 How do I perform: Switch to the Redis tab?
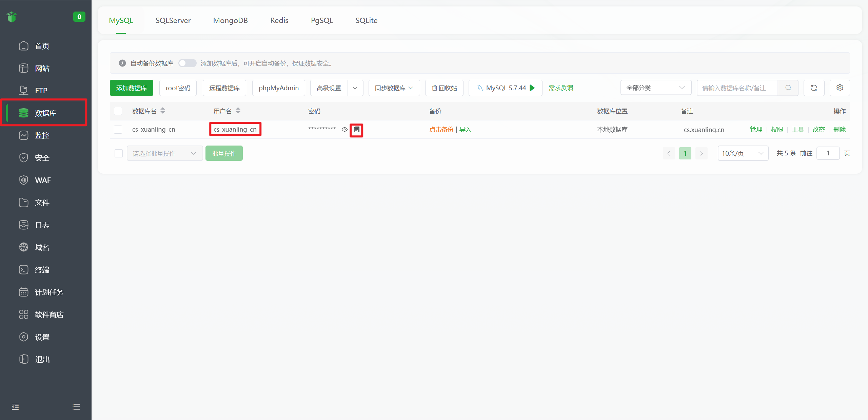[279, 20]
